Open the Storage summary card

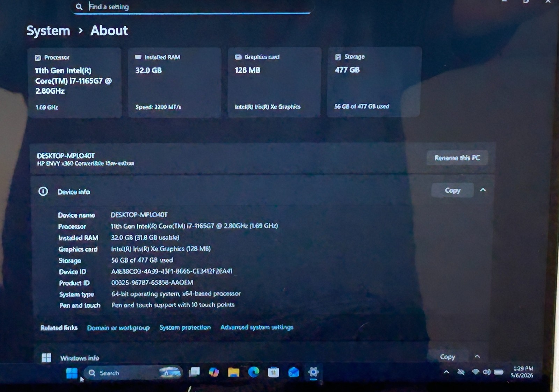(x=374, y=82)
